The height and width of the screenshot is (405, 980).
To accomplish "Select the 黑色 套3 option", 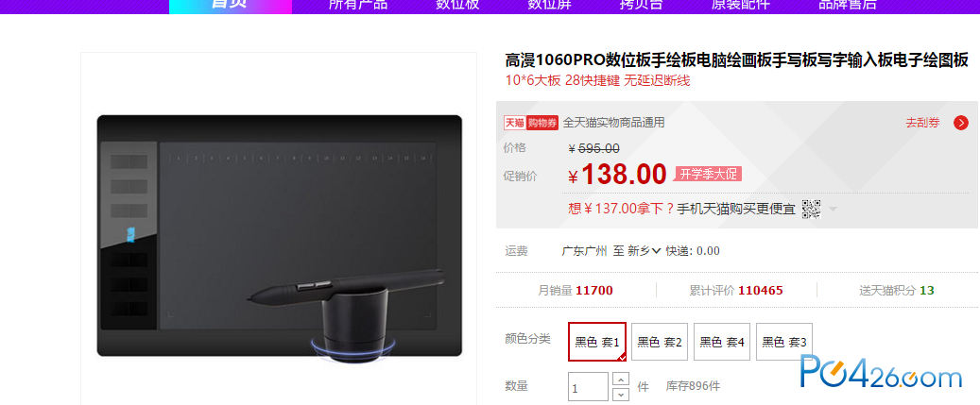I will coord(784,342).
